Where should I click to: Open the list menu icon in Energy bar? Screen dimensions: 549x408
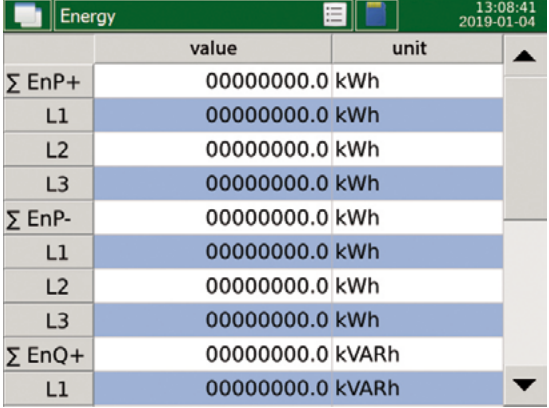pyautogui.click(x=335, y=15)
